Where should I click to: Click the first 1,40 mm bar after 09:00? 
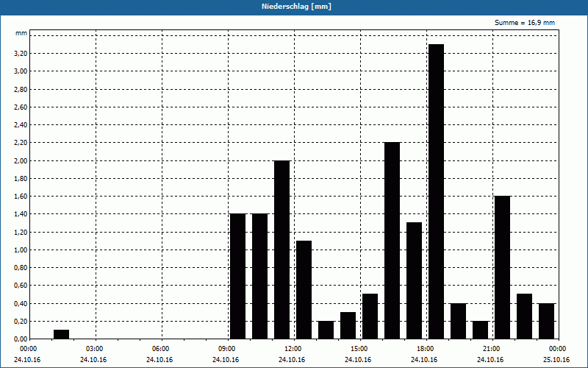[x=237, y=277]
